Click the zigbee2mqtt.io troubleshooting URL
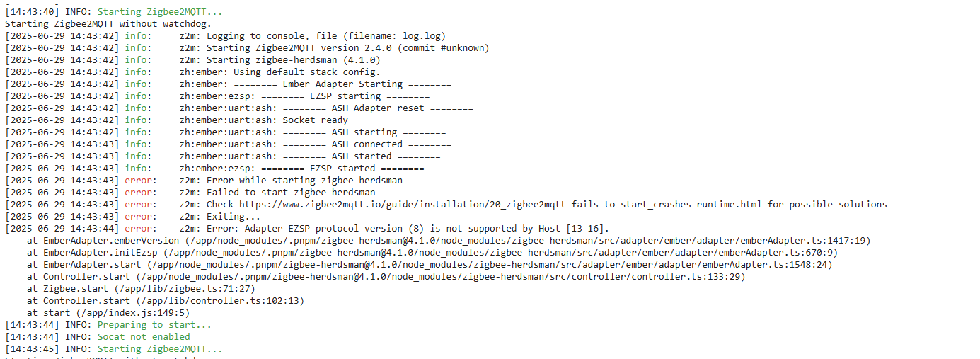Image resolution: width=980 pixels, height=359 pixels. tap(500, 205)
